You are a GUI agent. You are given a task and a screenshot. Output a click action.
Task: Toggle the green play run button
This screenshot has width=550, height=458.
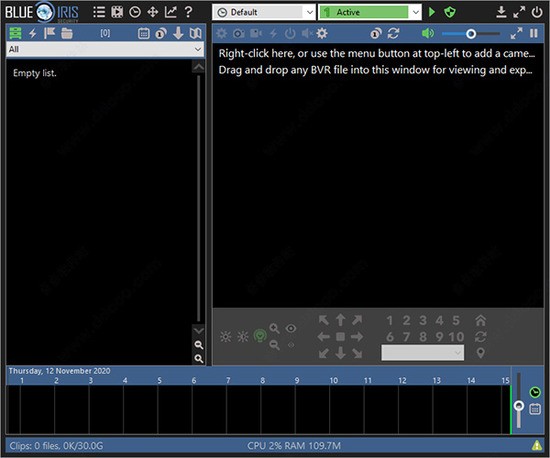(x=432, y=12)
